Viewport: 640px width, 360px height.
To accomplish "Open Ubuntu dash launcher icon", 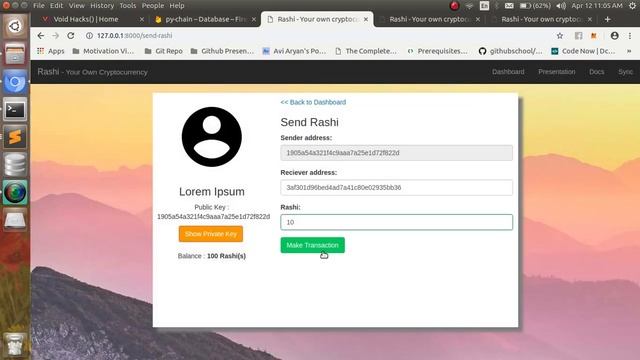I will pos(15,27).
